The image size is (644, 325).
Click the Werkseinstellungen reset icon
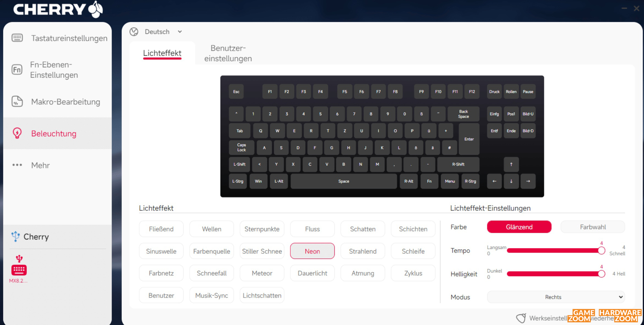point(521,318)
